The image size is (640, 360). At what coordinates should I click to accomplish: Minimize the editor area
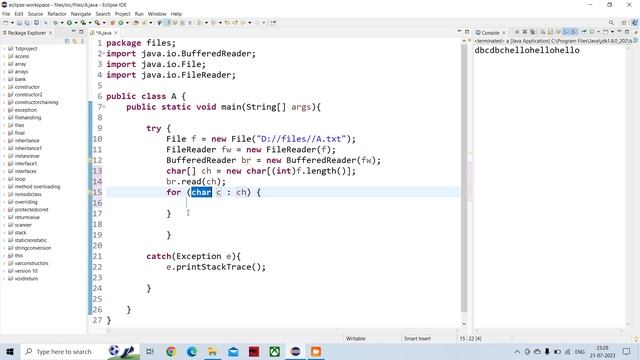tap(460, 31)
